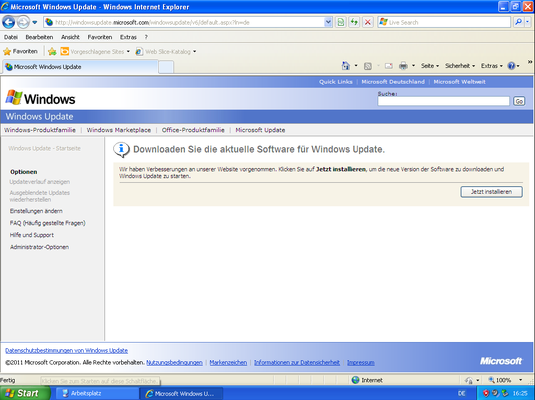The height and width of the screenshot is (400, 535).
Task: Open Informationen zur Datensicherheit link
Action: pos(297,362)
